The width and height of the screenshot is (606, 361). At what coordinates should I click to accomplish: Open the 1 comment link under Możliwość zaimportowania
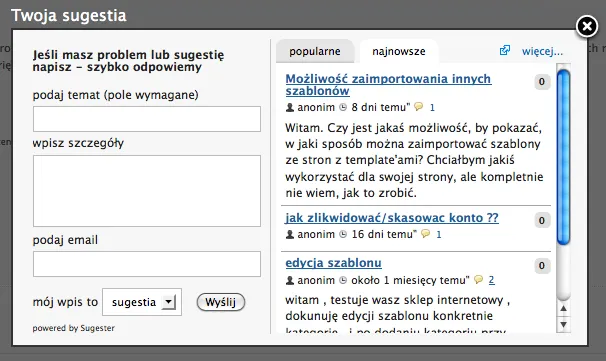point(432,107)
